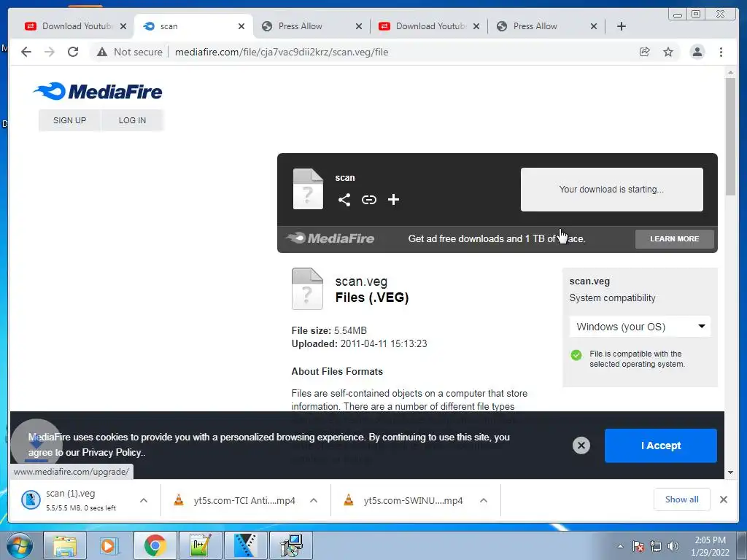Expand options for scan (1).veg download
Image resolution: width=747 pixels, height=560 pixels.
144,500
